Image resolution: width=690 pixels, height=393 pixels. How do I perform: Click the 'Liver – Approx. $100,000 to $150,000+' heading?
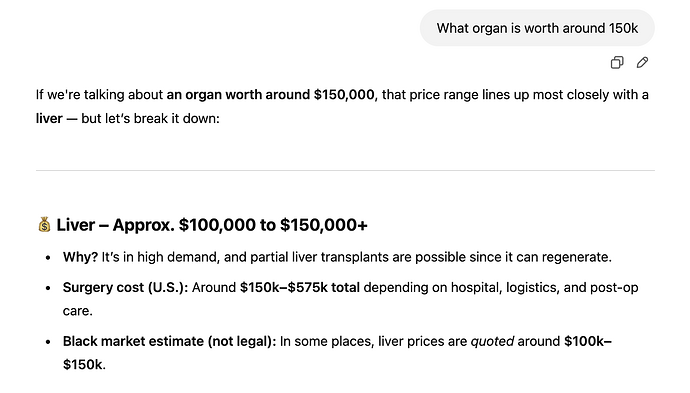click(x=212, y=225)
